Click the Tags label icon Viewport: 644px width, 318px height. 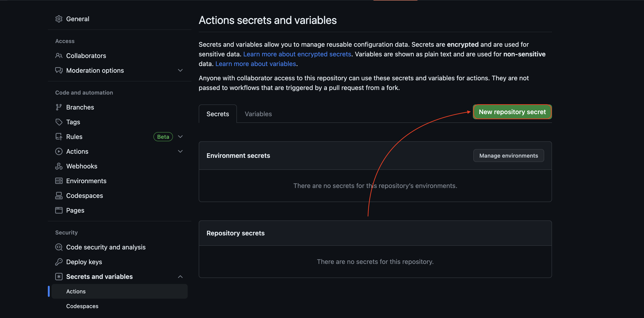59,122
